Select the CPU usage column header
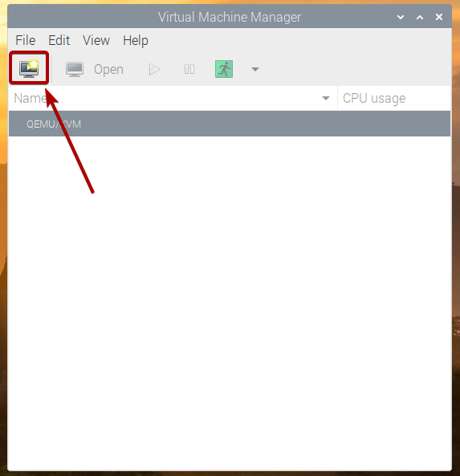Image resolution: width=460 pixels, height=476 pixels. point(394,99)
